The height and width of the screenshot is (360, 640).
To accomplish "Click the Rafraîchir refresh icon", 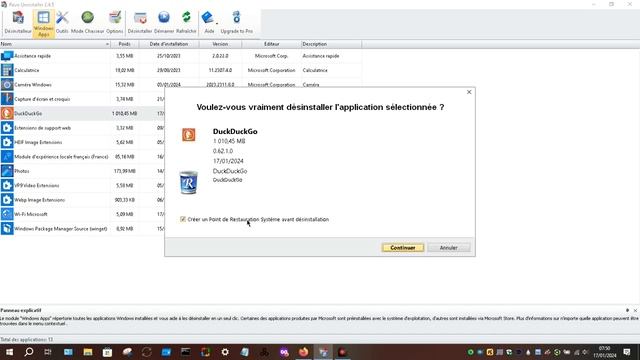I will (186, 22).
